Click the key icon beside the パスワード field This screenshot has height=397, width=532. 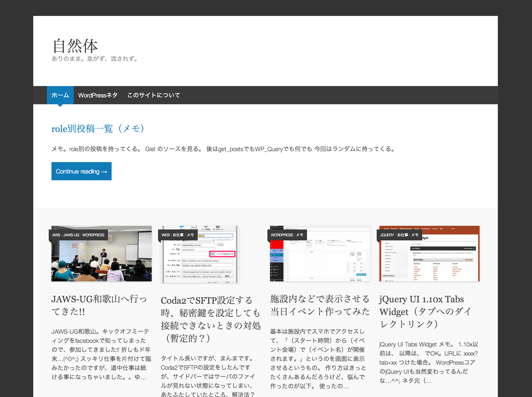point(213,254)
